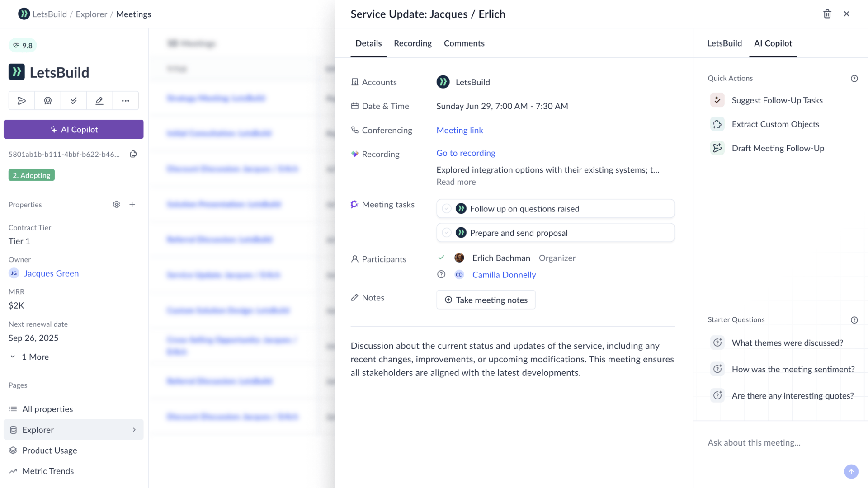Viewport: 868px width, 488px height.
Task: Click the LetsBuild logo in breadcrumb
Action: pos(24,14)
